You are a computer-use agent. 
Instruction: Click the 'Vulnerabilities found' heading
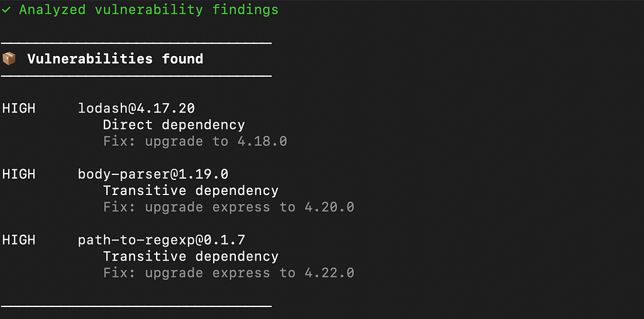tap(115, 59)
